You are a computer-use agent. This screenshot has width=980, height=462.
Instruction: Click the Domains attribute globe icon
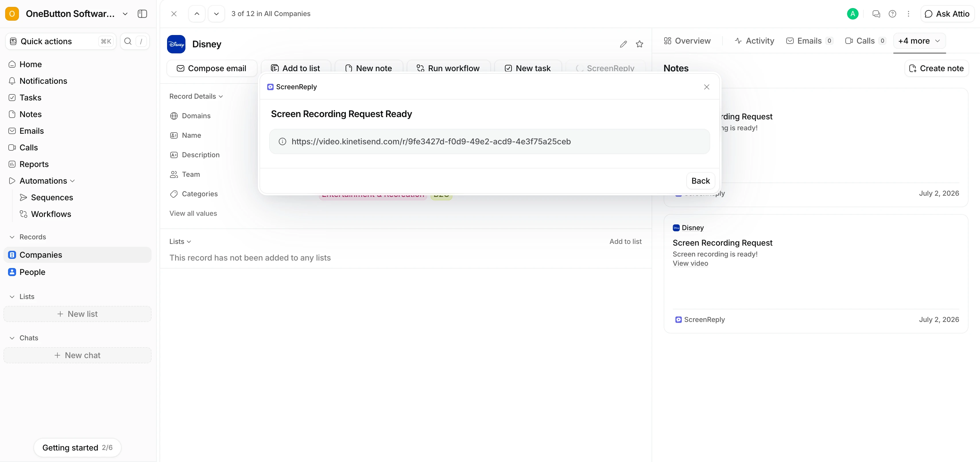click(x=174, y=116)
